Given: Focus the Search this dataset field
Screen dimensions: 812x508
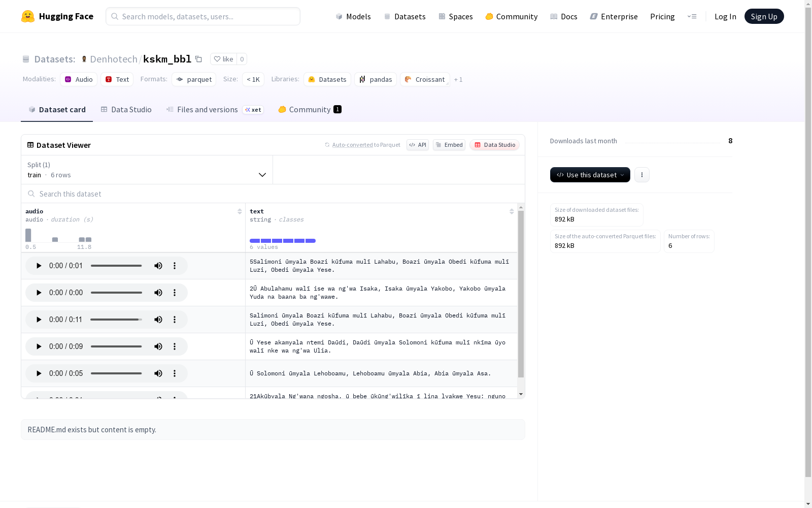Looking at the screenshot, I should [273, 194].
